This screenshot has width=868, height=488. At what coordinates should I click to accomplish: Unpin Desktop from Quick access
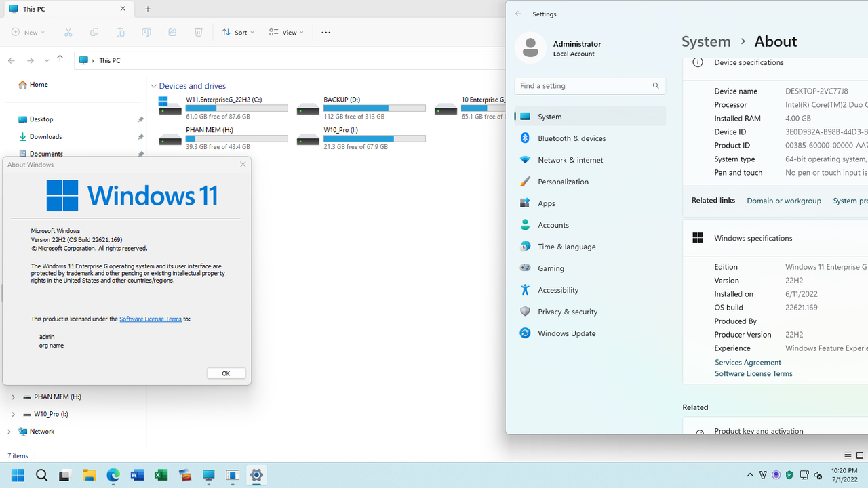pos(140,119)
